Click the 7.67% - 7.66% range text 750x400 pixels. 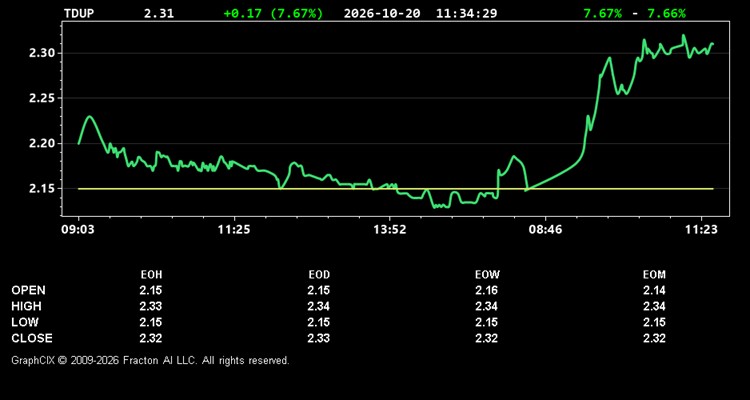pos(634,13)
